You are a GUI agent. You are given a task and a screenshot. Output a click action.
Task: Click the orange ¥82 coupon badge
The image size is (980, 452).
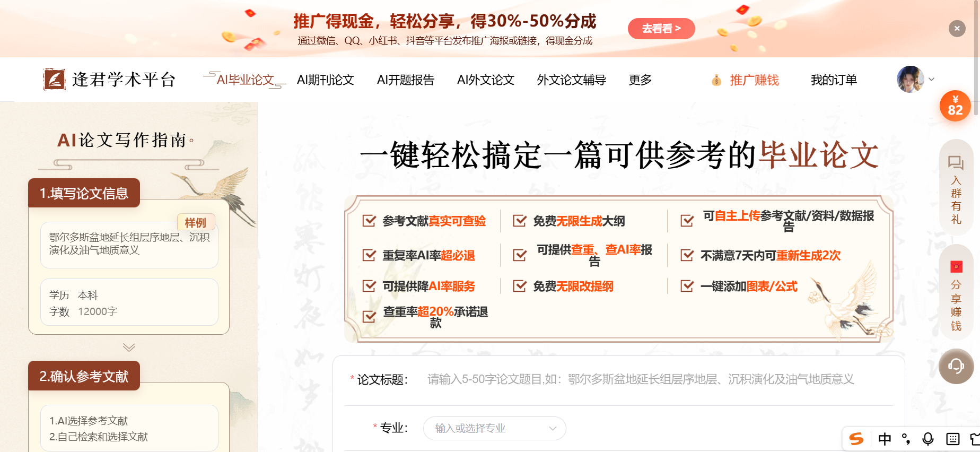(x=955, y=106)
